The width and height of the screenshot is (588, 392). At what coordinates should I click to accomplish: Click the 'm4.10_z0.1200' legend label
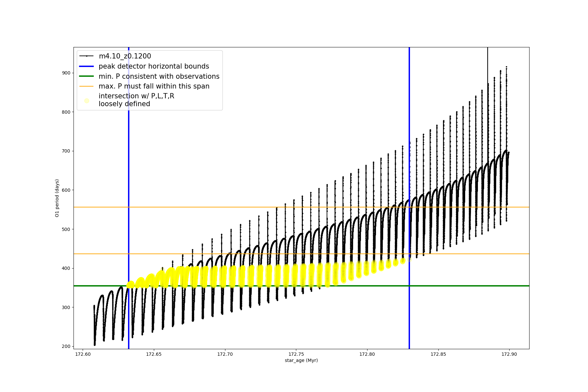pos(125,56)
